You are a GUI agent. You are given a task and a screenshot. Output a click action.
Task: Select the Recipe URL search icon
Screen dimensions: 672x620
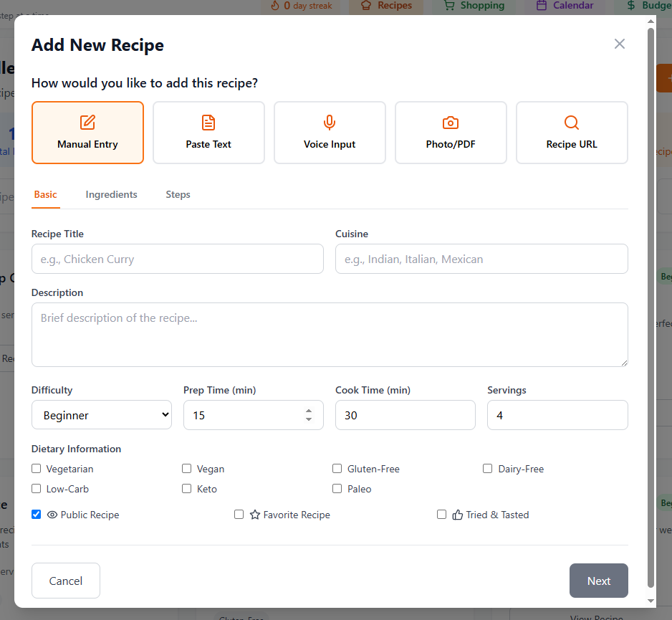tap(572, 123)
